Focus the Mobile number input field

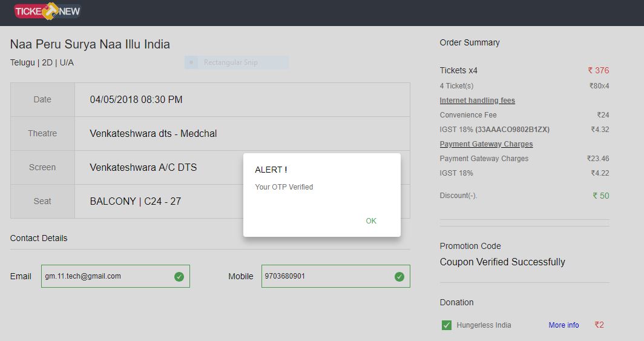327,276
